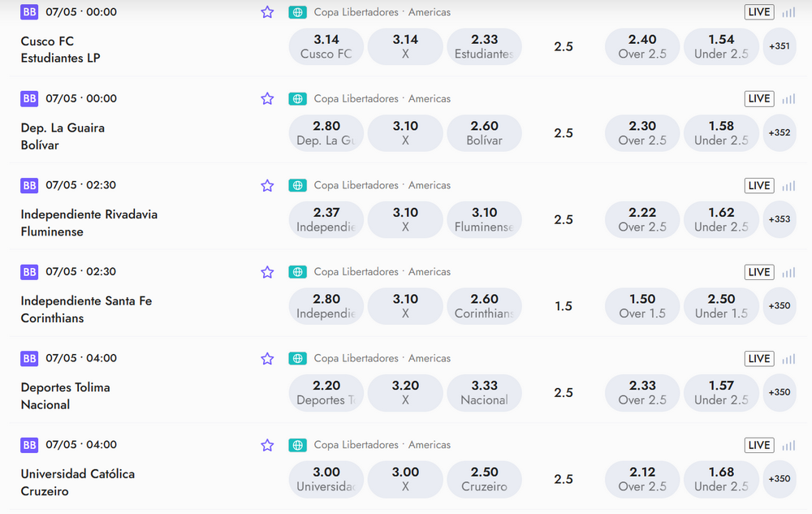Image resolution: width=812 pixels, height=514 pixels.
Task: Choose Under 2.5 at 1.57
Action: click(x=721, y=392)
